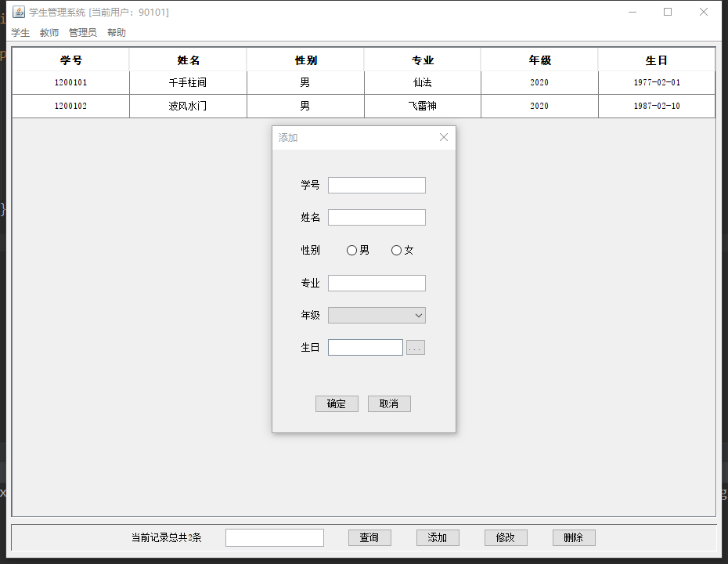Select birthday cell 1977-02-01
The height and width of the screenshot is (564, 728).
point(657,83)
